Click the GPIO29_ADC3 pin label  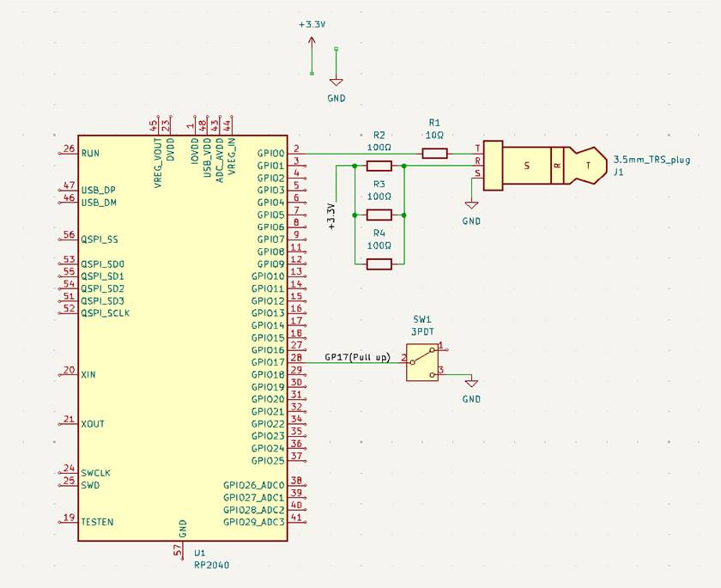[x=253, y=522]
